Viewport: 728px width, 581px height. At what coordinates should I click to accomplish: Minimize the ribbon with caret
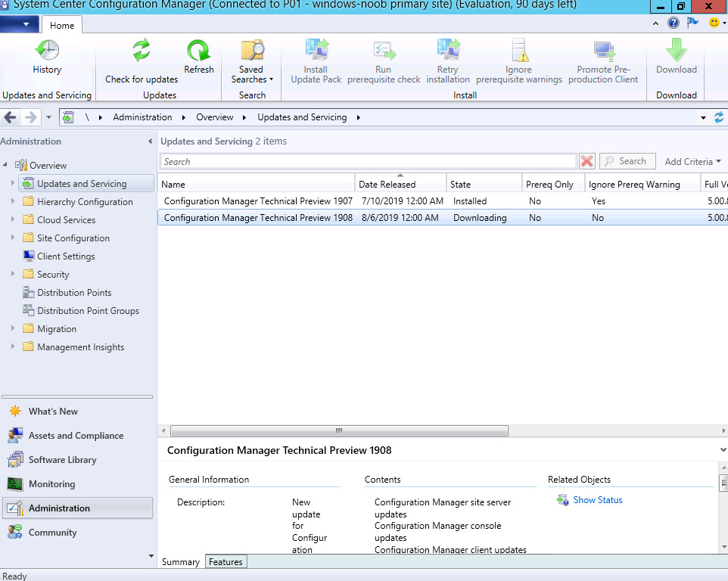655,23
